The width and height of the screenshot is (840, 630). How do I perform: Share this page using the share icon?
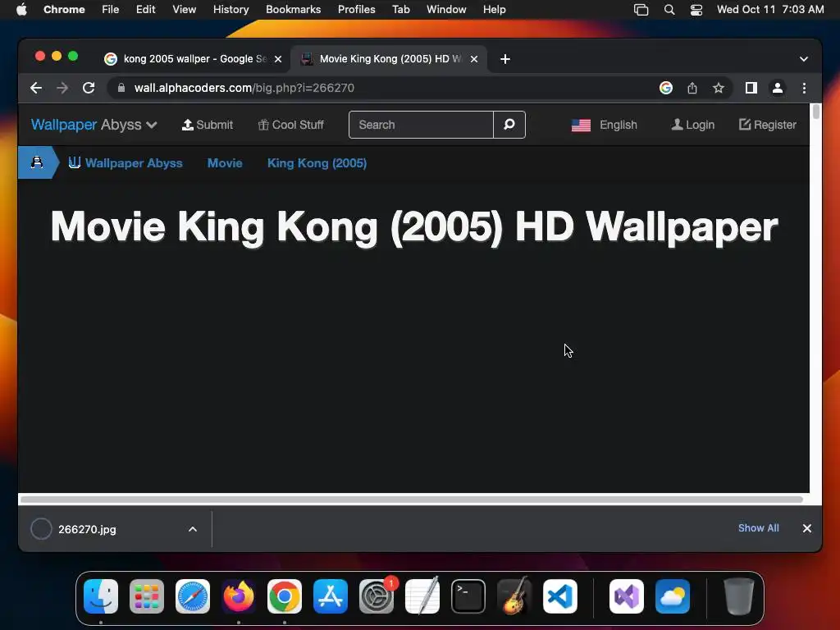point(692,88)
